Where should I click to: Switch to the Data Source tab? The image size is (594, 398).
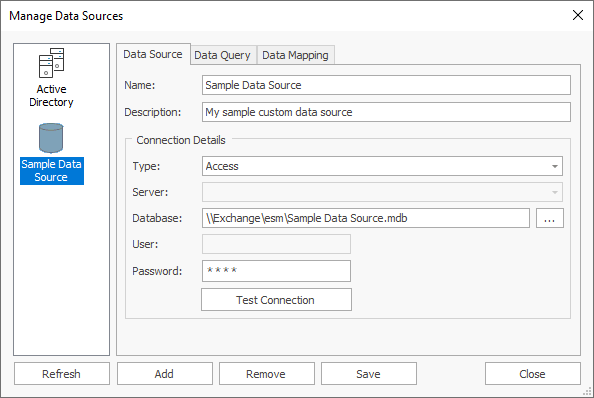click(153, 54)
